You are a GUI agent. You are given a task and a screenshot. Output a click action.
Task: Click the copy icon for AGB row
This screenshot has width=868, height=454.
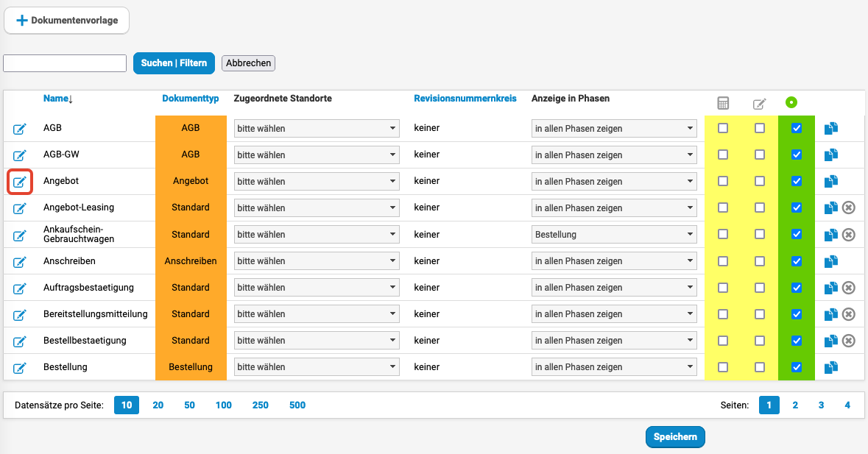point(831,129)
